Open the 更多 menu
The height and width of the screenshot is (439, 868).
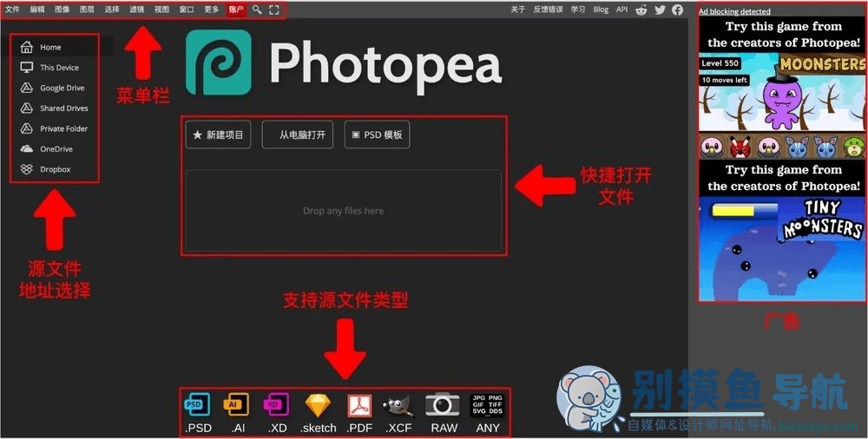click(x=212, y=10)
